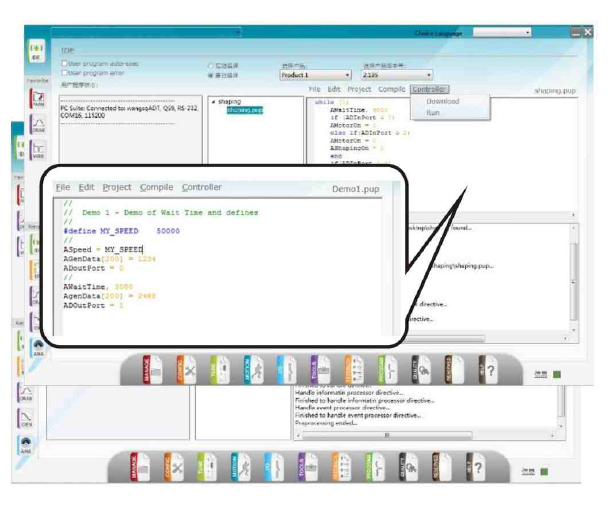Toggle the User program error checkbox

(65, 73)
